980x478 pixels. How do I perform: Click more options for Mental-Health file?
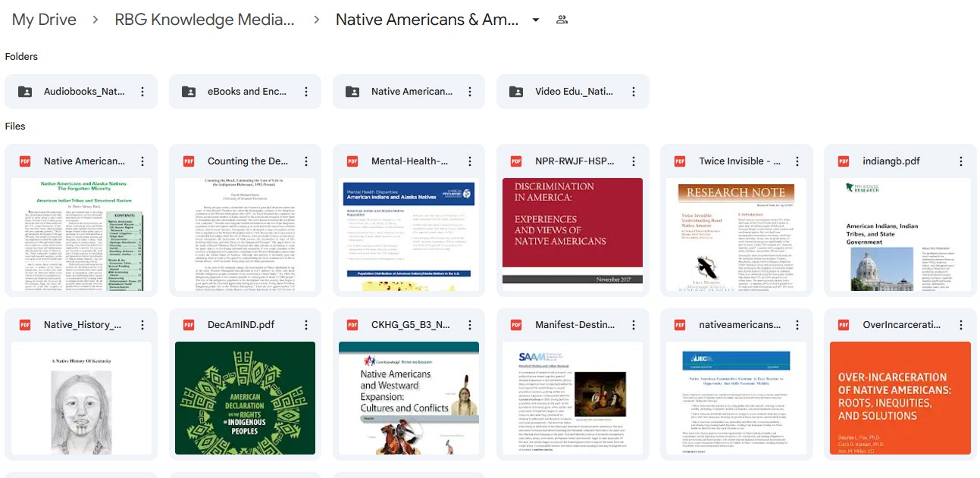tap(470, 161)
